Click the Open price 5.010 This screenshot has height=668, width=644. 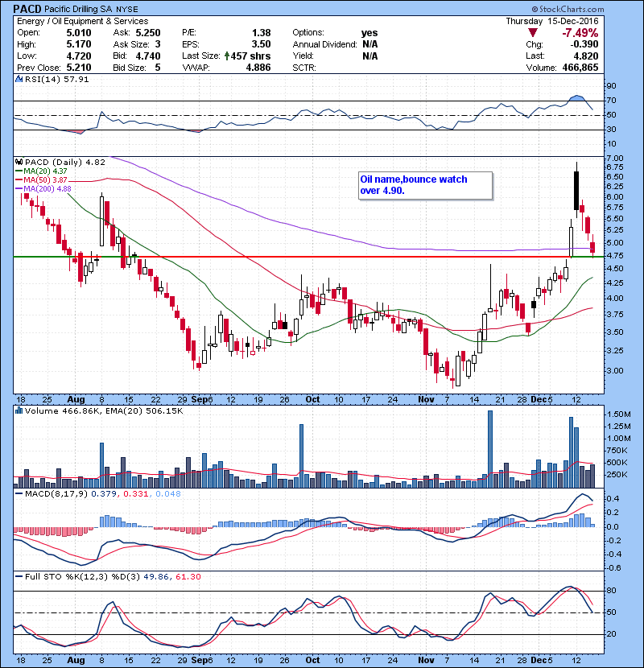tap(78, 33)
